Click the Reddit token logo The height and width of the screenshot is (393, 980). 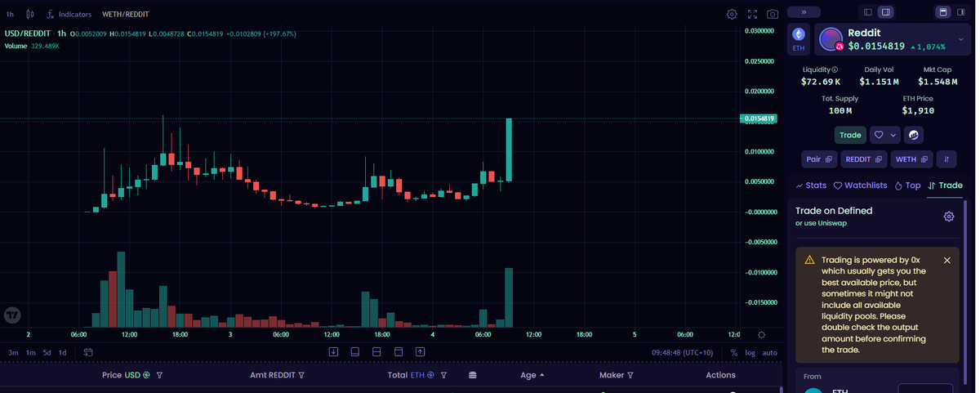[x=831, y=39]
